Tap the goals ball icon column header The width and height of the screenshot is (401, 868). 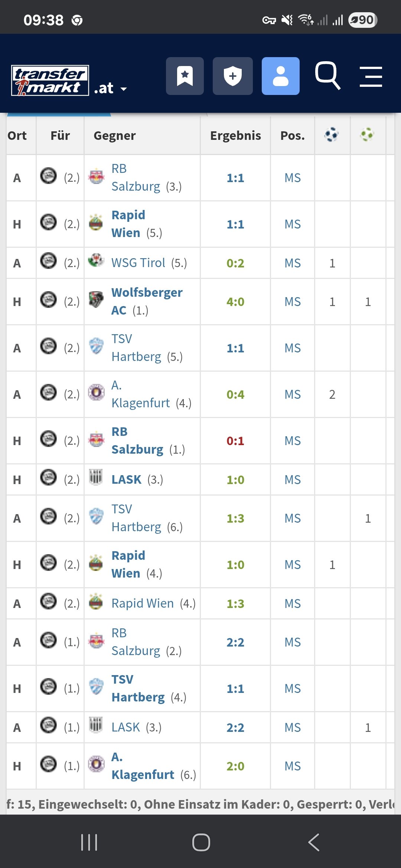tap(332, 134)
